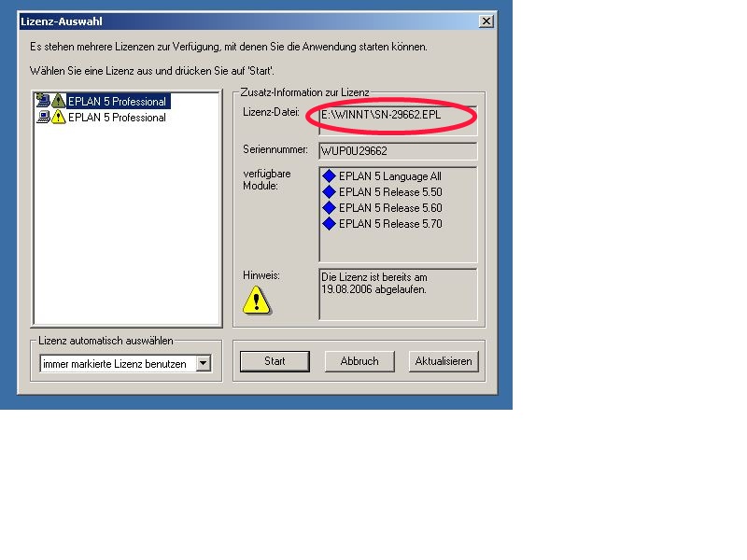Click the yellow warning triangle of the unhighlighted license
Image resolution: width=747 pixels, height=560 pixels.
[58, 118]
